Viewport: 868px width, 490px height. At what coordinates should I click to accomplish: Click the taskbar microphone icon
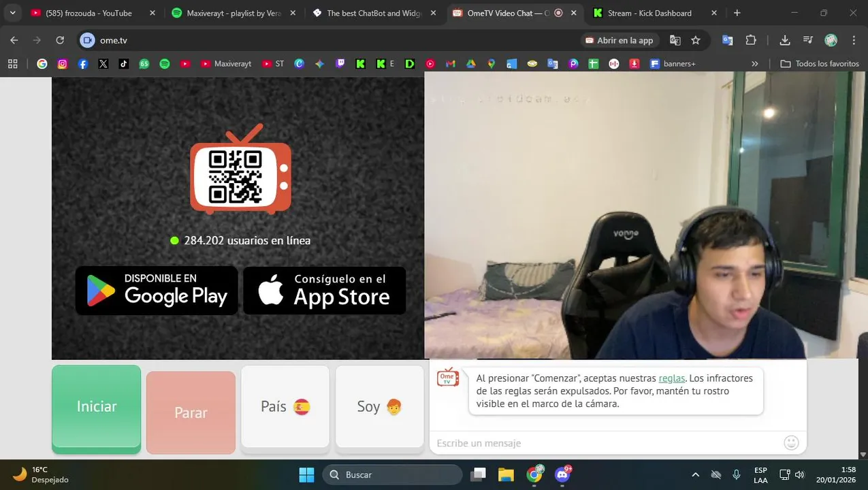[736, 474]
